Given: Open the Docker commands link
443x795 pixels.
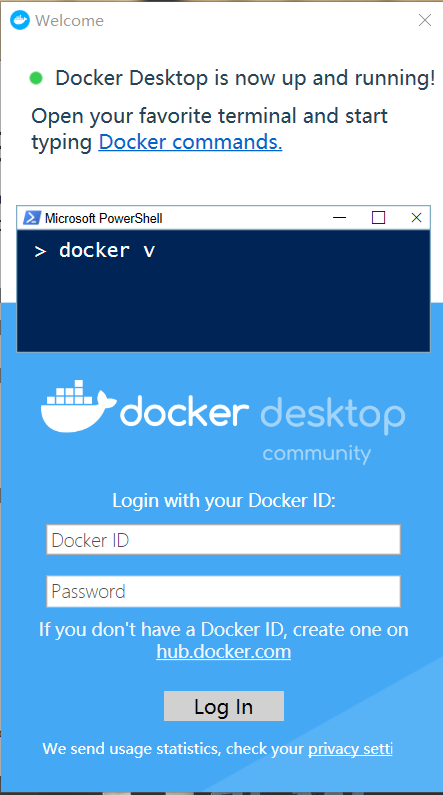Looking at the screenshot, I should (x=190, y=142).
